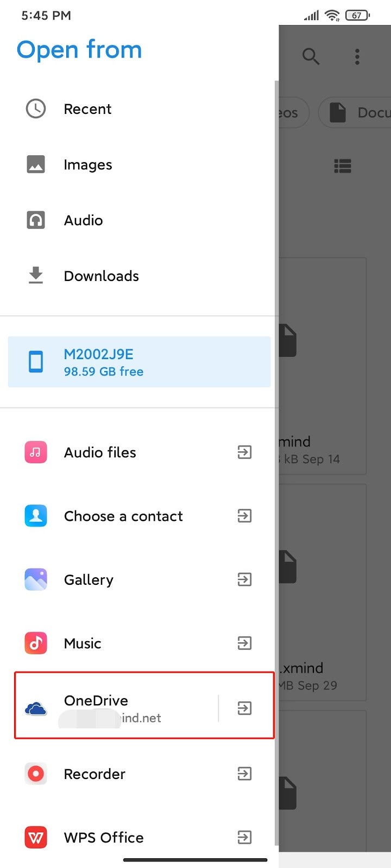Open the three-dot overflow menu
Image resolution: width=391 pixels, height=868 pixels.
357,56
